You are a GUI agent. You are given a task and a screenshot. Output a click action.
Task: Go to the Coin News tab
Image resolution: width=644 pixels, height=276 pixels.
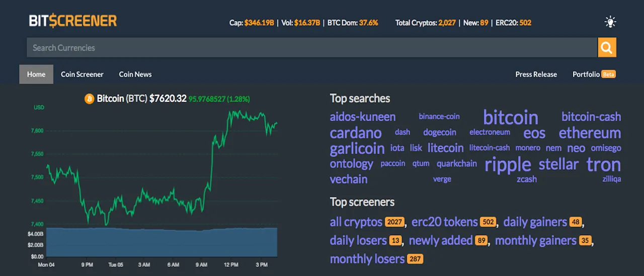135,74
